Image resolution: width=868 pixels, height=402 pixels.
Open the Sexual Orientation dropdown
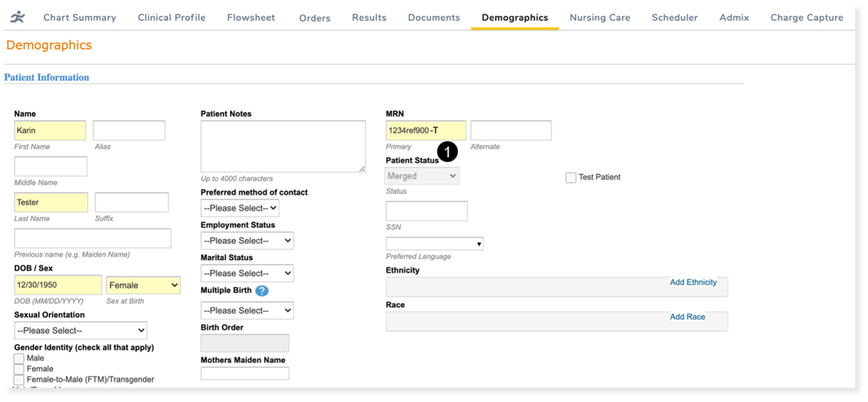click(x=81, y=331)
